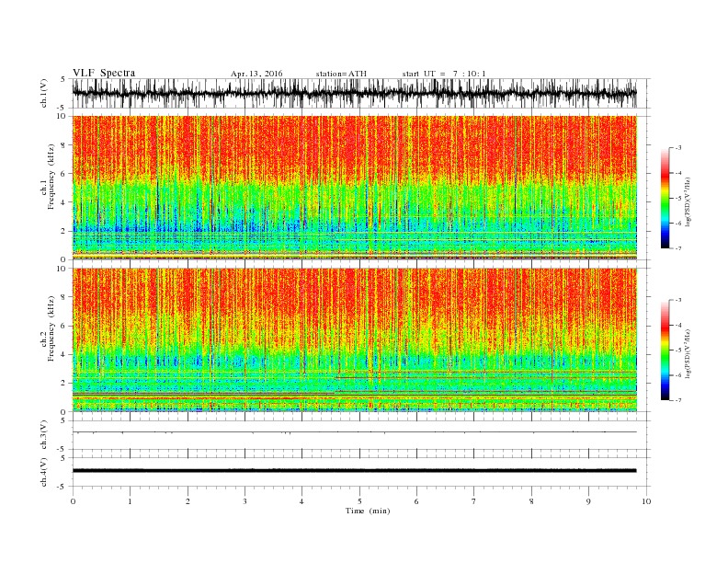Click the "ch.1(V)" waveform axis label
The image size is (728, 563).
tap(44, 93)
